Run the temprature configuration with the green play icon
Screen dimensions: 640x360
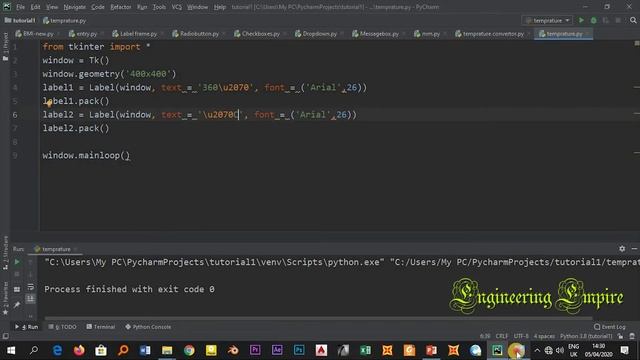click(581, 20)
